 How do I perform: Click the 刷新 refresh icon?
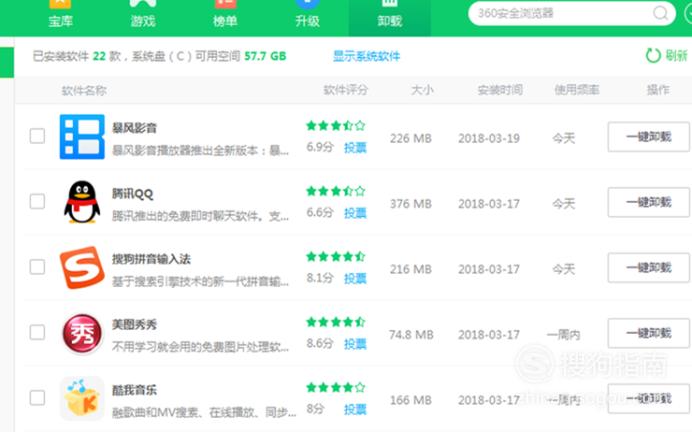click(653, 56)
